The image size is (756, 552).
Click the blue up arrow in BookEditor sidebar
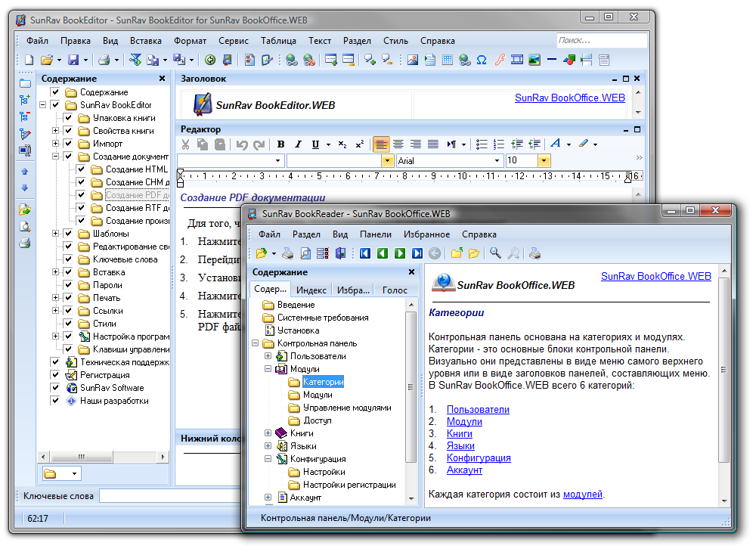(25, 172)
